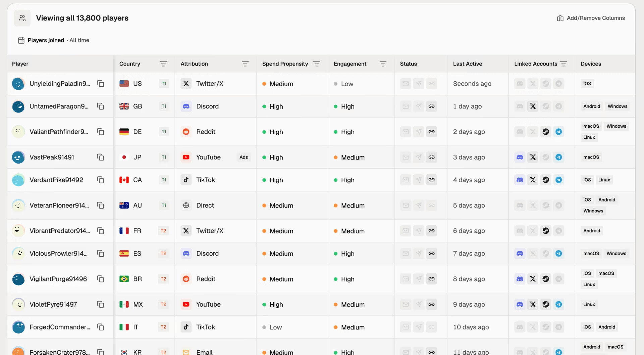The image size is (644, 355).
Task: Copy VastPeak91491 player name
Action: click(x=100, y=157)
